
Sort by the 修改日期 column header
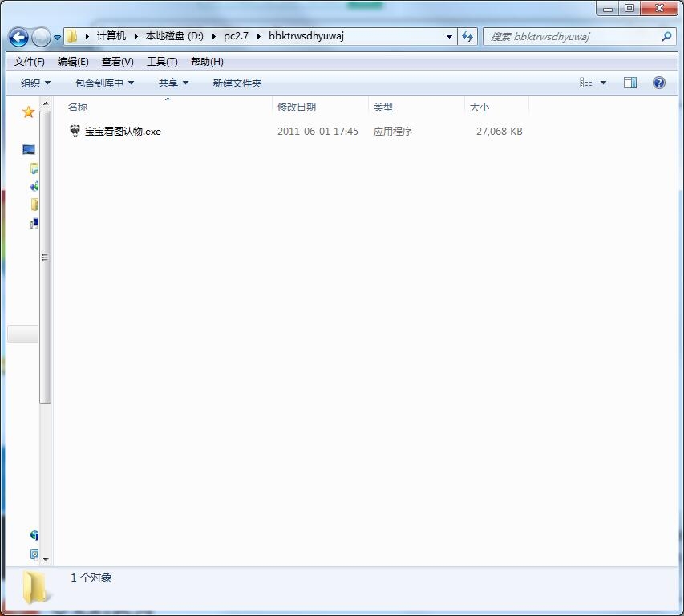point(297,107)
